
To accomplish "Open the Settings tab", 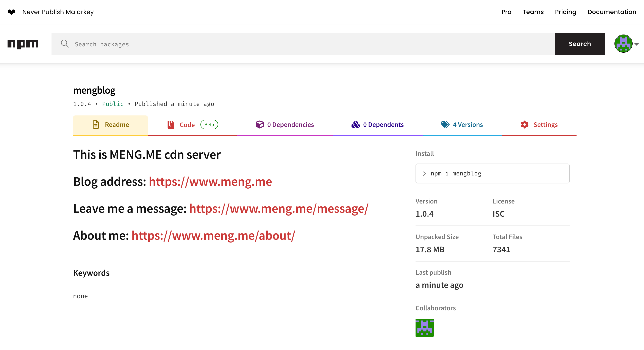I will (x=539, y=125).
